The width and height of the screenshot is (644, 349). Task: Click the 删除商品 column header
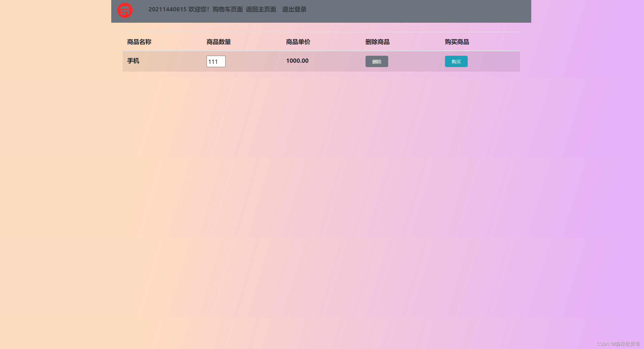pos(377,42)
